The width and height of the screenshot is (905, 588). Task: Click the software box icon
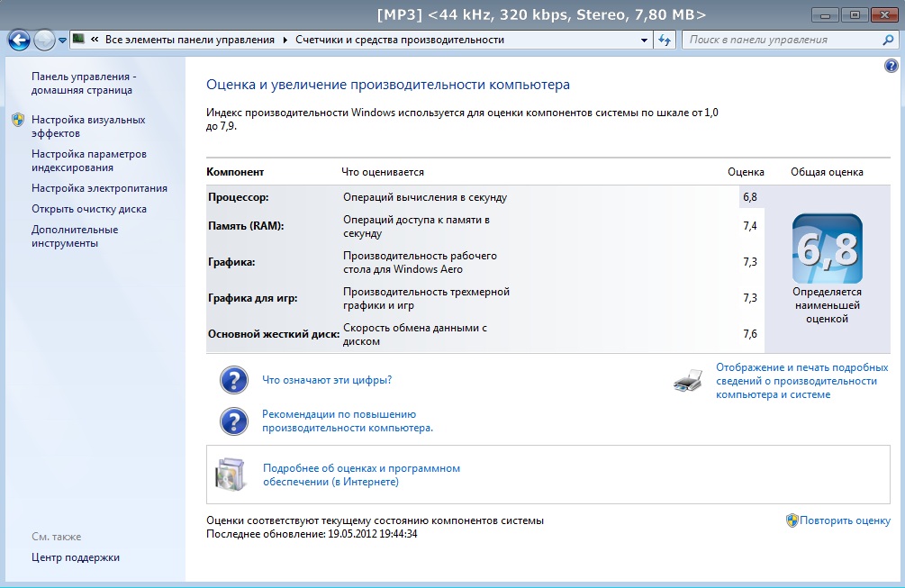pos(231,475)
